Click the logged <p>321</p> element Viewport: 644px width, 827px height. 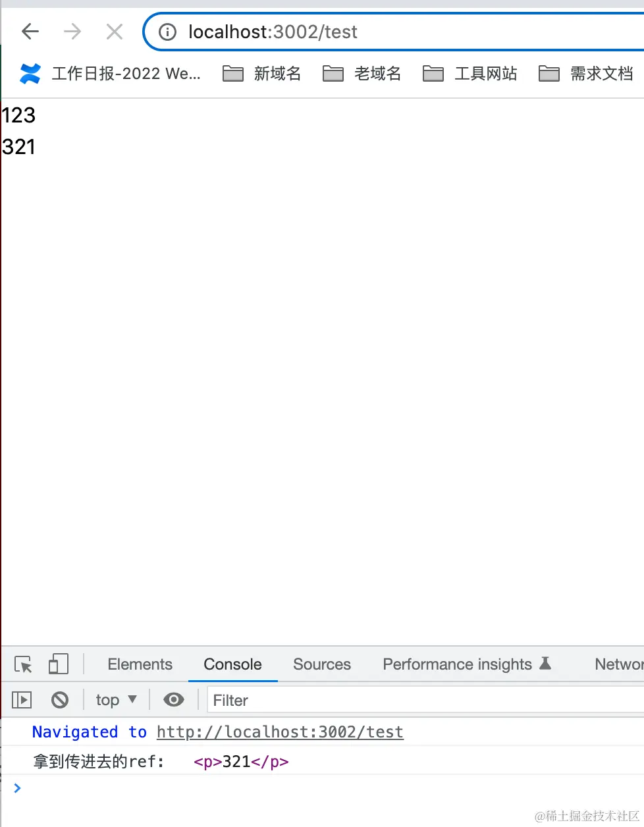pos(241,762)
